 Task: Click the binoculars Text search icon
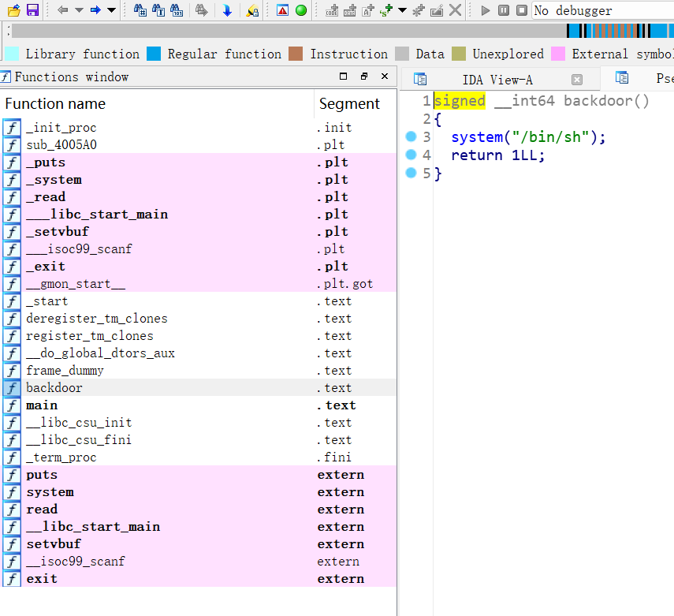pyautogui.click(x=158, y=10)
